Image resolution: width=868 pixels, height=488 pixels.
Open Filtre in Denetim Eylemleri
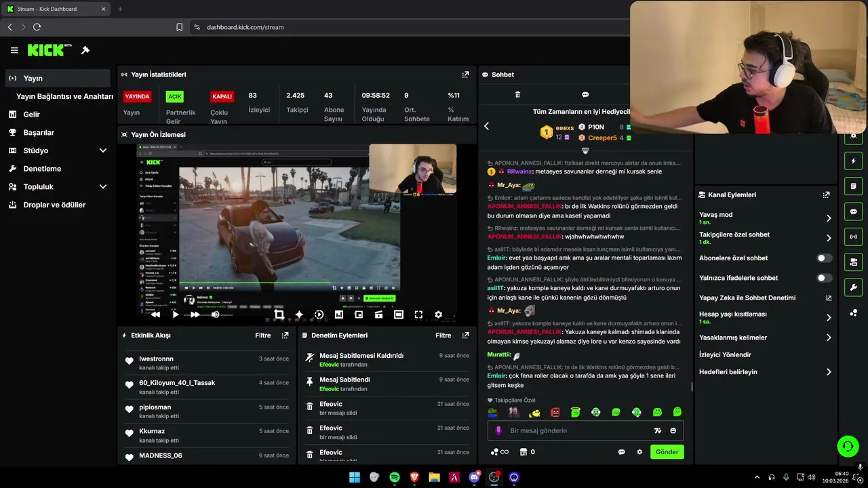point(443,335)
